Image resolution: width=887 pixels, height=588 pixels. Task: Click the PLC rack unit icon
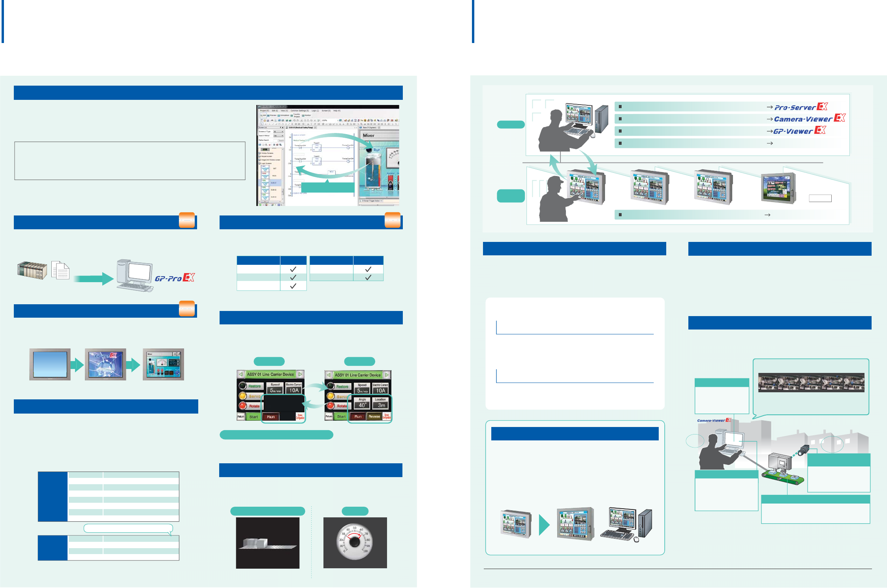tap(32, 270)
